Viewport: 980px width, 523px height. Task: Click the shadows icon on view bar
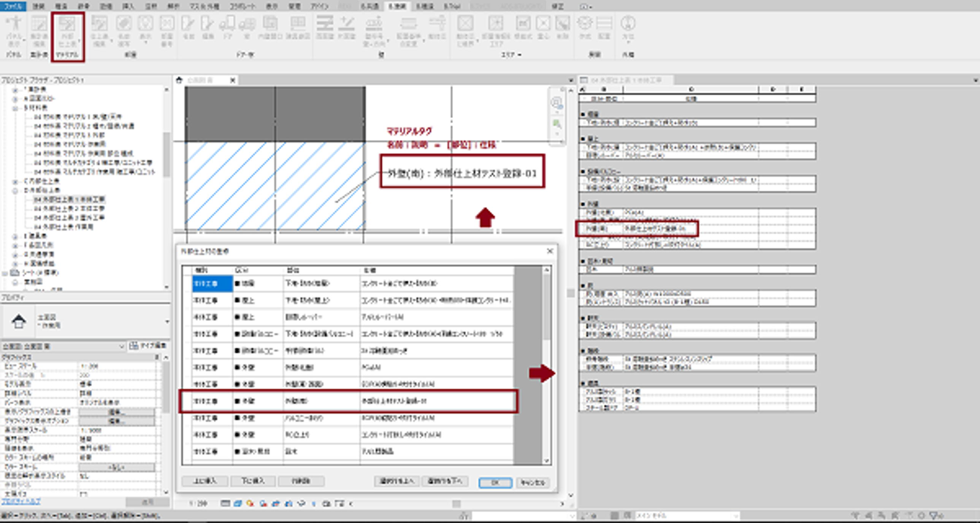point(263,504)
